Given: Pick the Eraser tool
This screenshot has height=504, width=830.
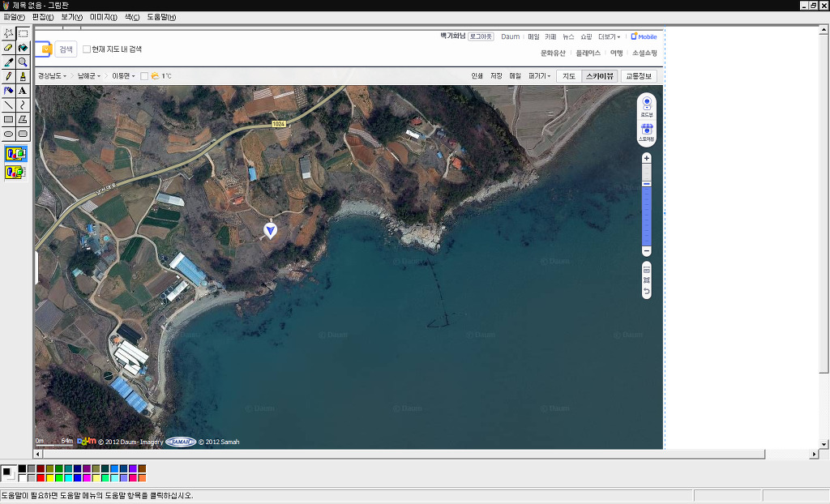Looking at the screenshot, I should click(8, 48).
